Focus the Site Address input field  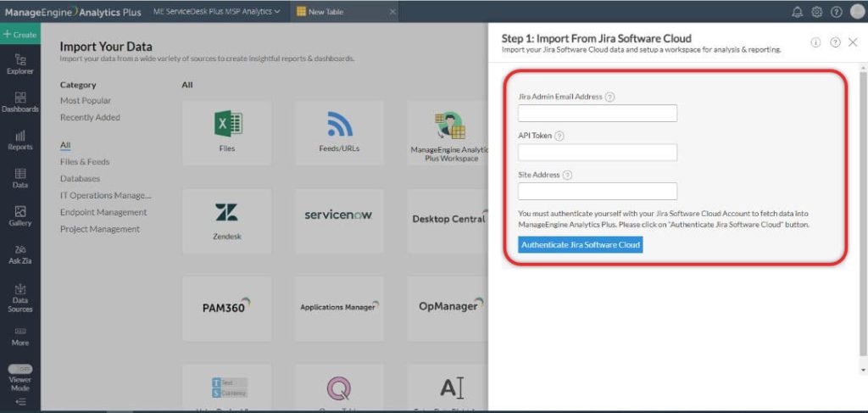pyautogui.click(x=598, y=191)
